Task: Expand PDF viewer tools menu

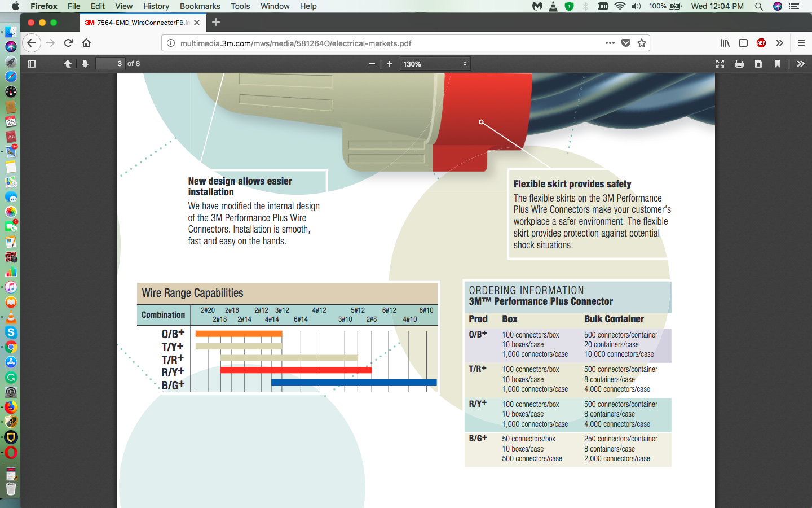Action: click(x=801, y=64)
